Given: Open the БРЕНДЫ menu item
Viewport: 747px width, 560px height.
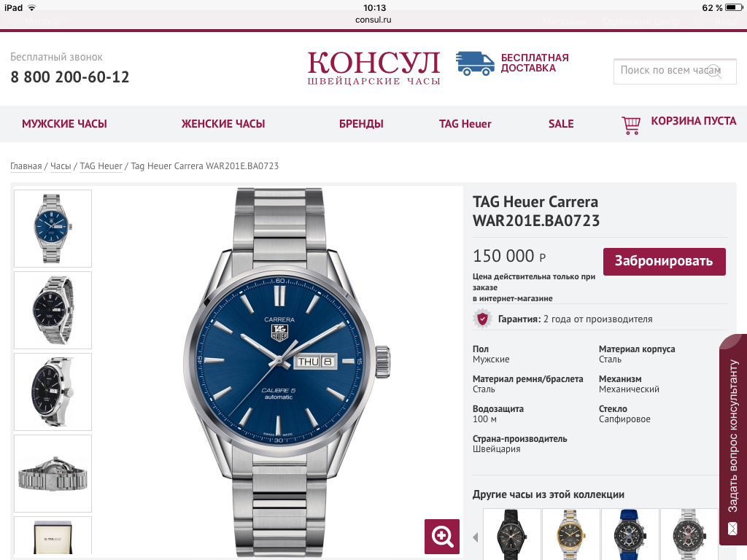Looking at the screenshot, I should click(361, 124).
